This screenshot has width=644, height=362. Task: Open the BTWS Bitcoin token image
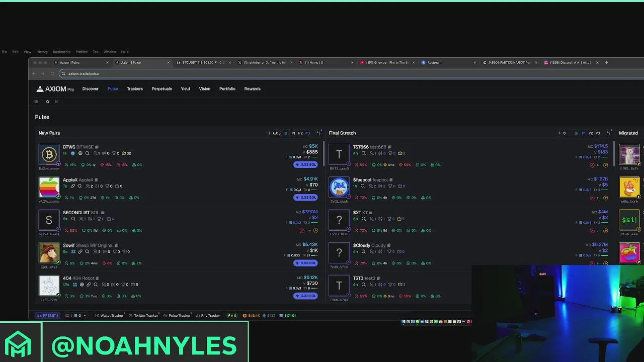[x=49, y=154]
